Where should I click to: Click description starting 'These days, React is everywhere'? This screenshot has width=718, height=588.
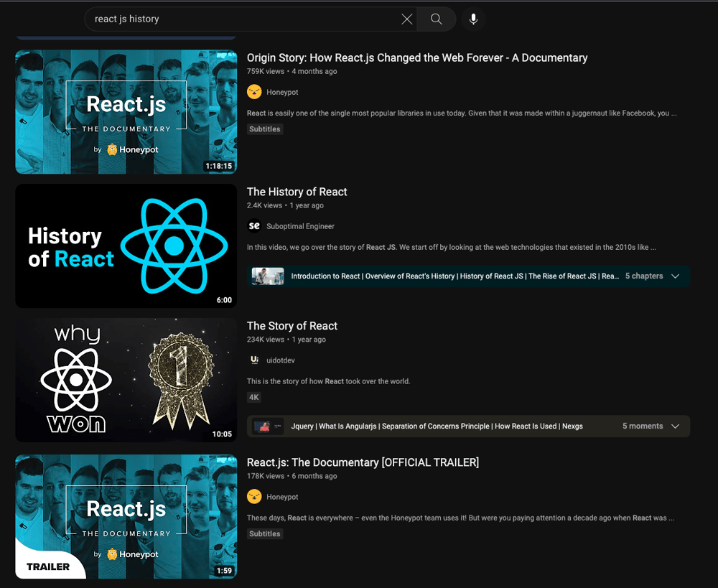pyautogui.click(x=460, y=518)
